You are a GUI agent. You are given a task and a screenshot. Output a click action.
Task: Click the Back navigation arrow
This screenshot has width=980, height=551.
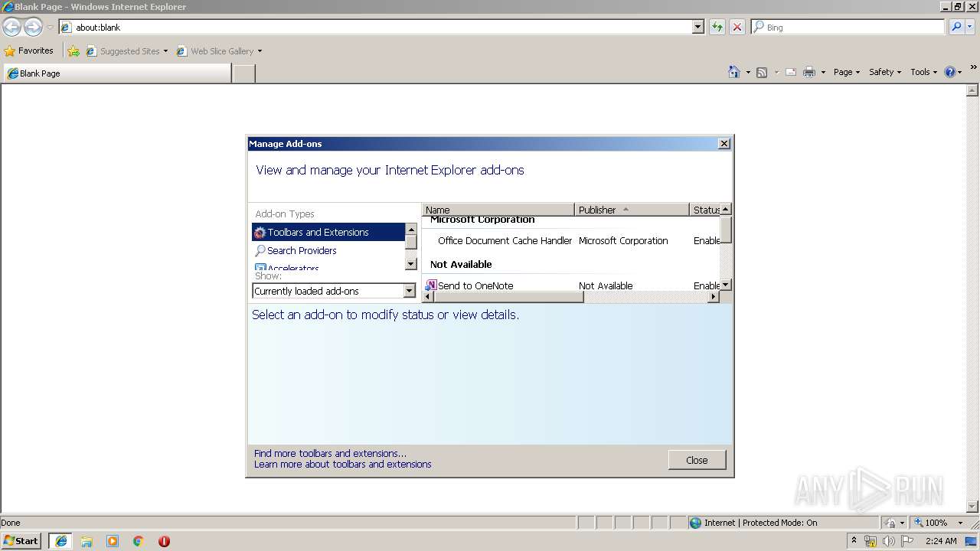point(11,28)
